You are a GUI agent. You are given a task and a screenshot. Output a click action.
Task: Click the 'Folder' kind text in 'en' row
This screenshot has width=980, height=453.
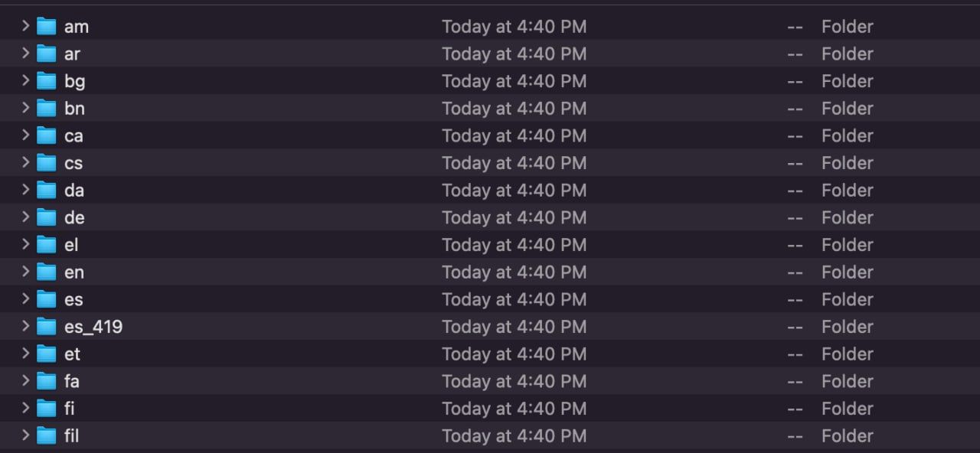click(x=847, y=272)
